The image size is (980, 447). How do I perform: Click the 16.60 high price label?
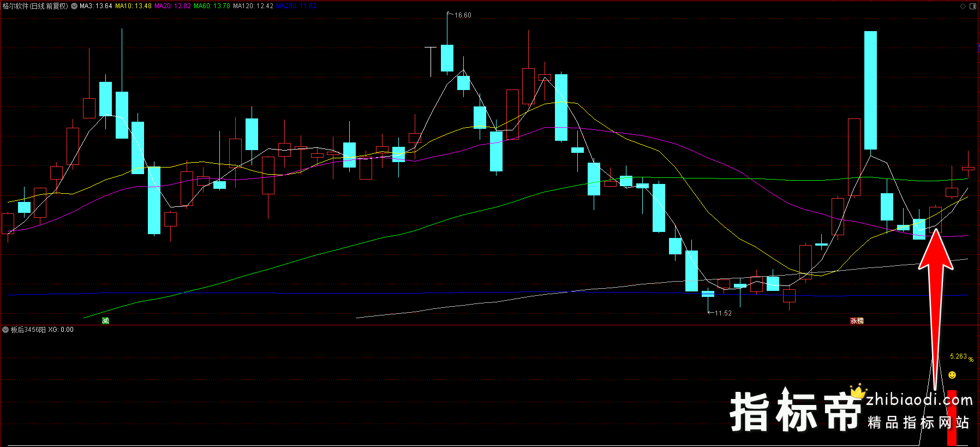click(463, 15)
